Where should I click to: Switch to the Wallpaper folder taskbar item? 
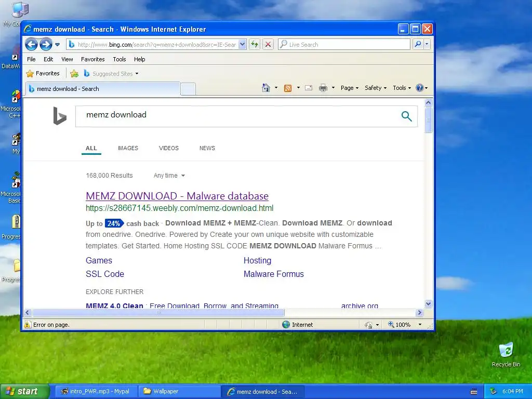tap(179, 392)
